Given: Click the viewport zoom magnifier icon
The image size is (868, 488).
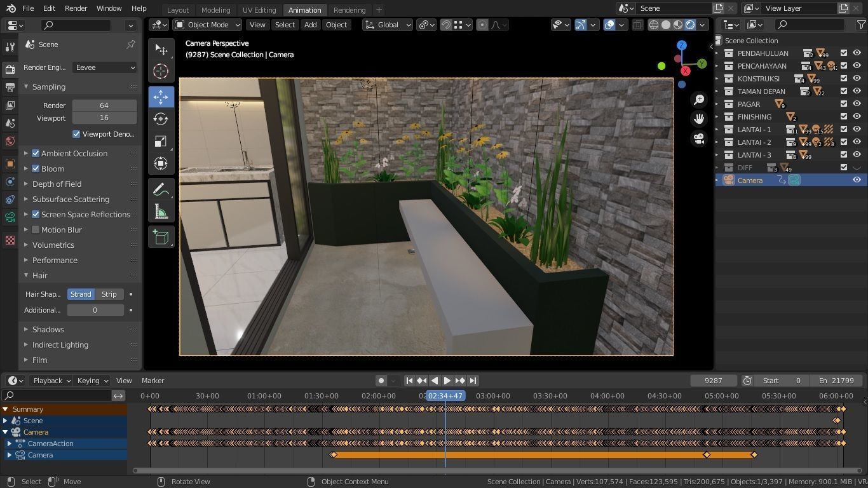Looking at the screenshot, I should [x=699, y=100].
